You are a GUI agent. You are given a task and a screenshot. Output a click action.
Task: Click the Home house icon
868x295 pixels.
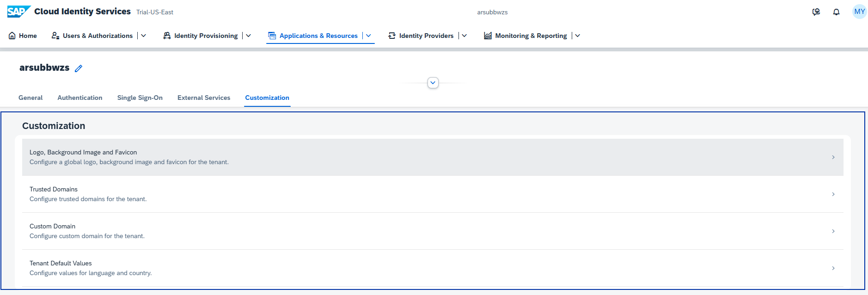(12, 36)
